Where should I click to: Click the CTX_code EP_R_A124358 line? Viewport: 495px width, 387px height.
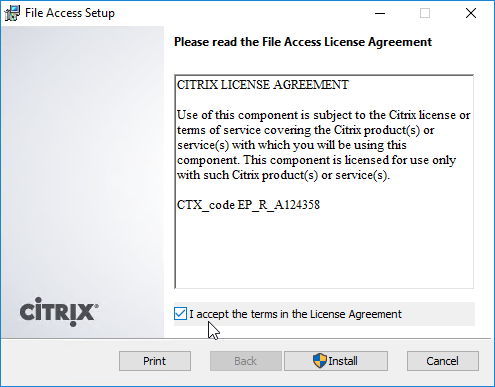click(248, 205)
